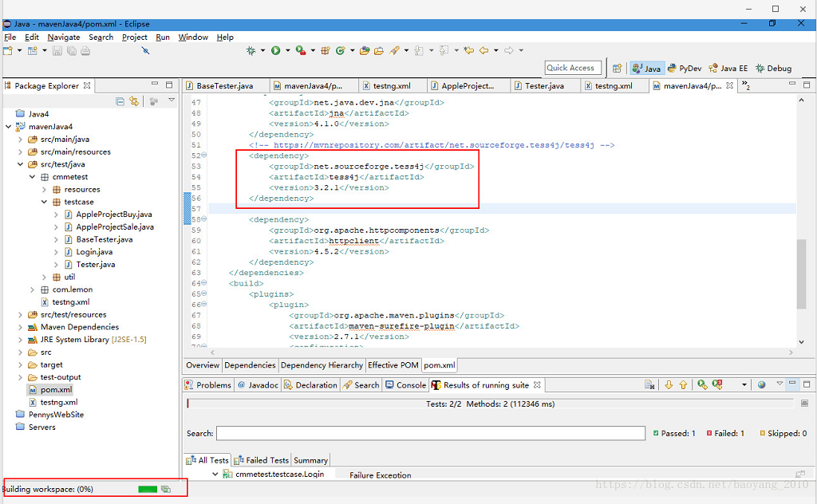Open the Project menu

(x=134, y=37)
